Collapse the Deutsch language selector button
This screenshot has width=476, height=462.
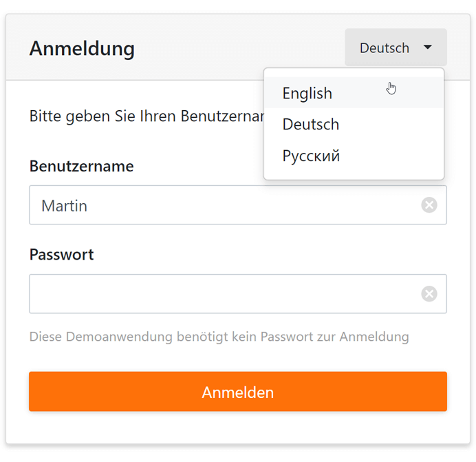coord(385,48)
